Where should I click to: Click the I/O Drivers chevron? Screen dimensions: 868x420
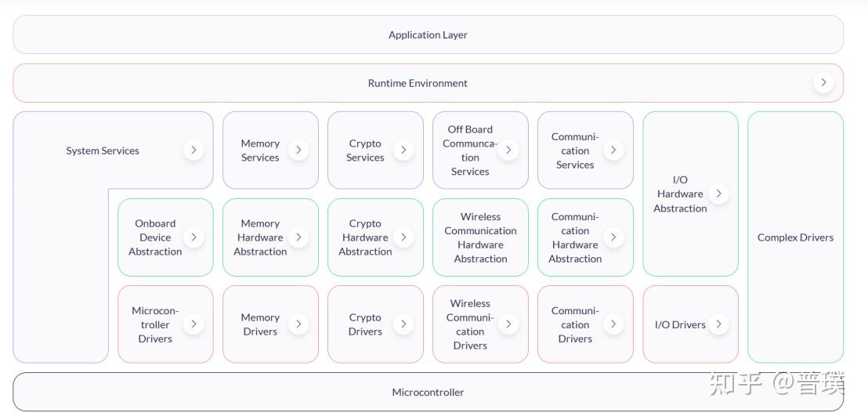(718, 324)
